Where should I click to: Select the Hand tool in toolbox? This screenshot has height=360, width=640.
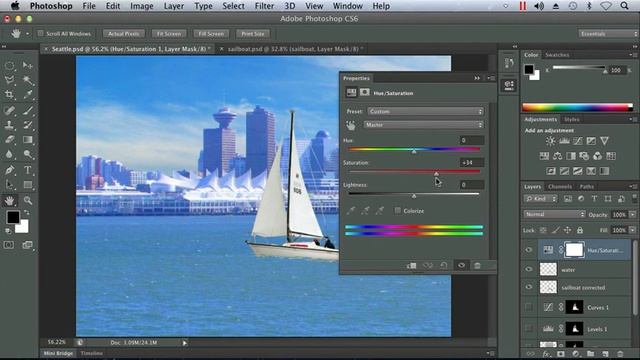[9, 200]
